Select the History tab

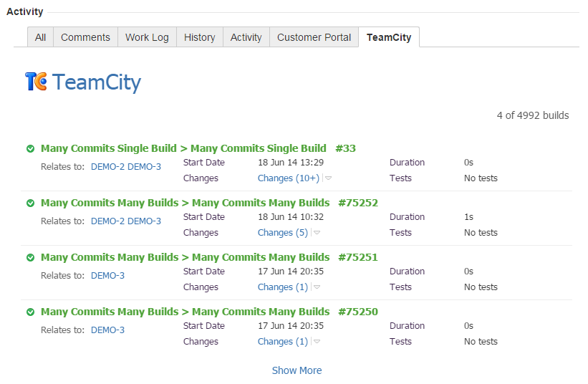pyautogui.click(x=199, y=37)
